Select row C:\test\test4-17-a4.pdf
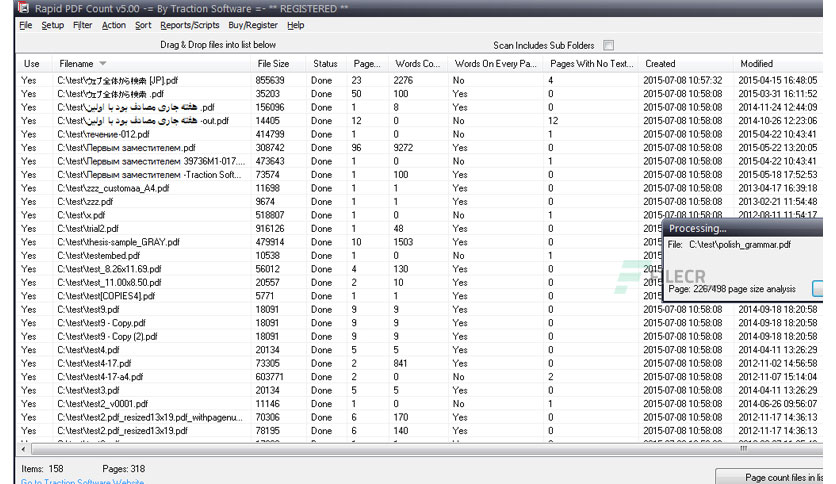Viewport: 836px width, 484px height. click(x=419, y=377)
